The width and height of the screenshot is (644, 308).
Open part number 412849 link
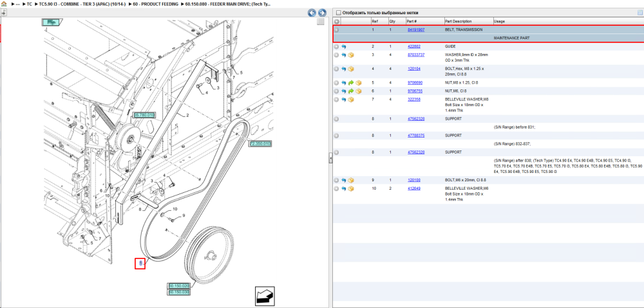[x=414, y=188]
